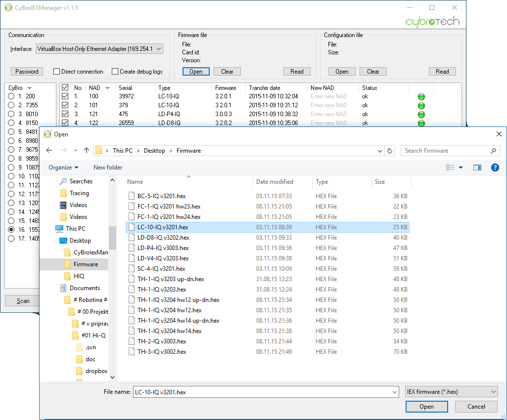Select Documents in the navigation tree
Screen dimensions: 507x420
tap(85, 288)
